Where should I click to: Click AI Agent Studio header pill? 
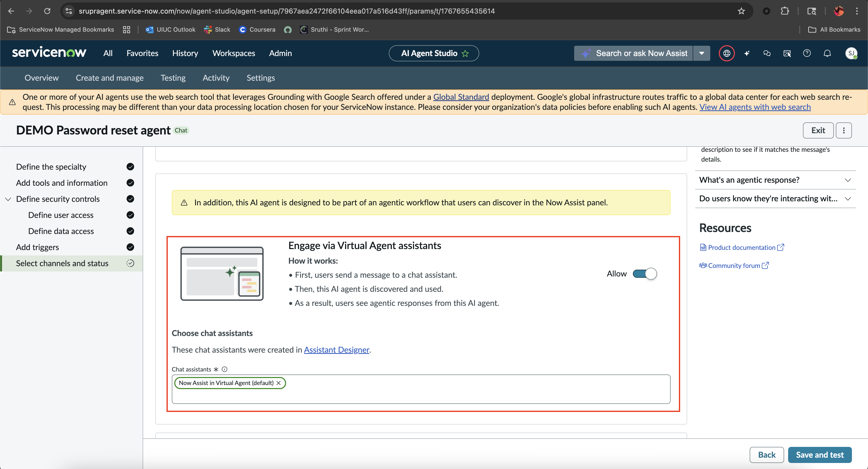pos(434,53)
